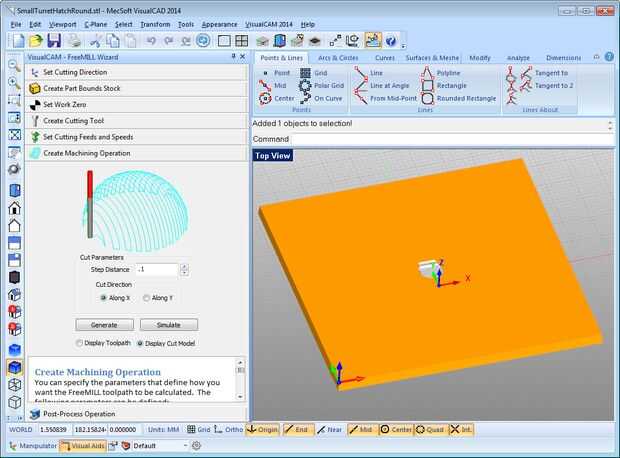Image resolution: width=620 pixels, height=458 pixels.
Task: Expand the Set Cutting Feeds and Speeds step
Action: point(137,137)
